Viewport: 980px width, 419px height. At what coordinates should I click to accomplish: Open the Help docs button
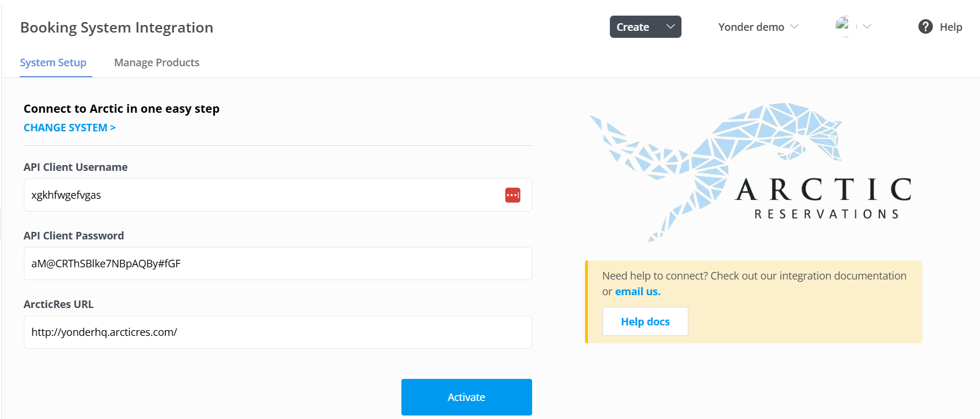coord(645,321)
